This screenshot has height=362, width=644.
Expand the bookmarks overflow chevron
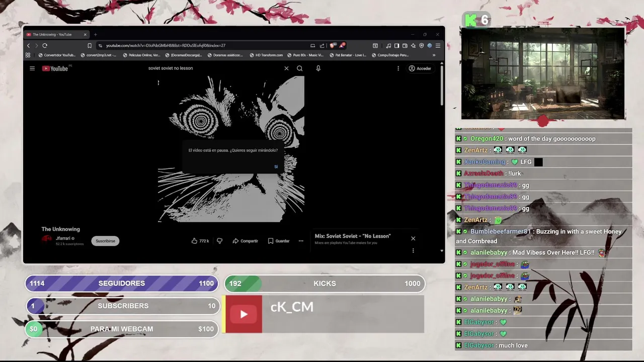pos(434,55)
